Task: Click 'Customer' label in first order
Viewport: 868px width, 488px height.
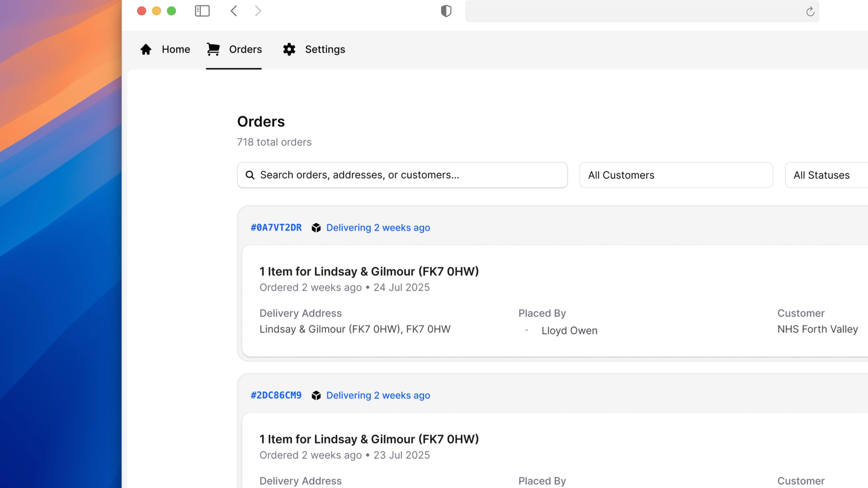Action: (x=801, y=313)
